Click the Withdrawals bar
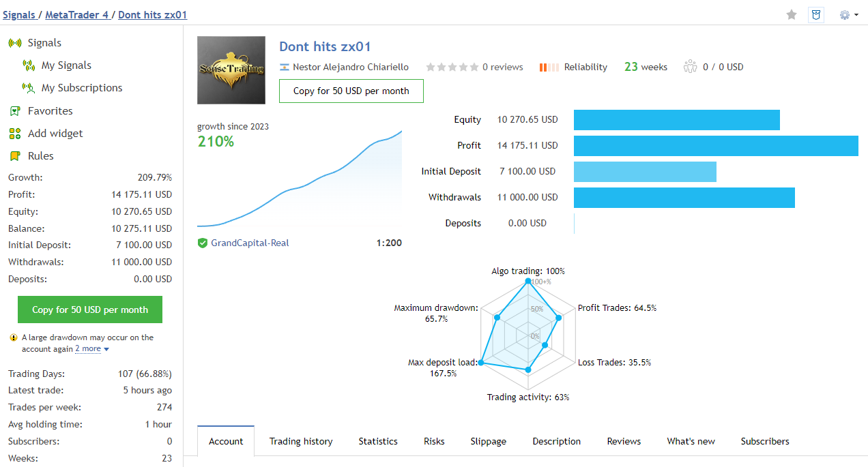 [684, 197]
